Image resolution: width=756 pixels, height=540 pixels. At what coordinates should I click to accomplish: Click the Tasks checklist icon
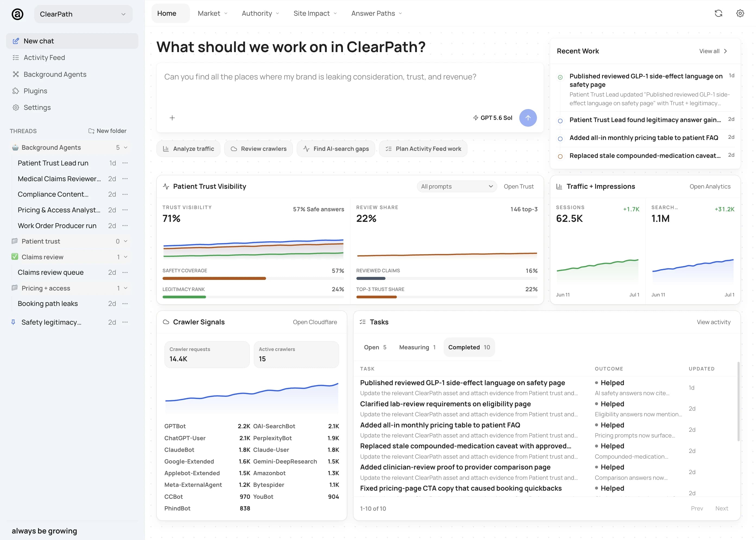tap(363, 322)
